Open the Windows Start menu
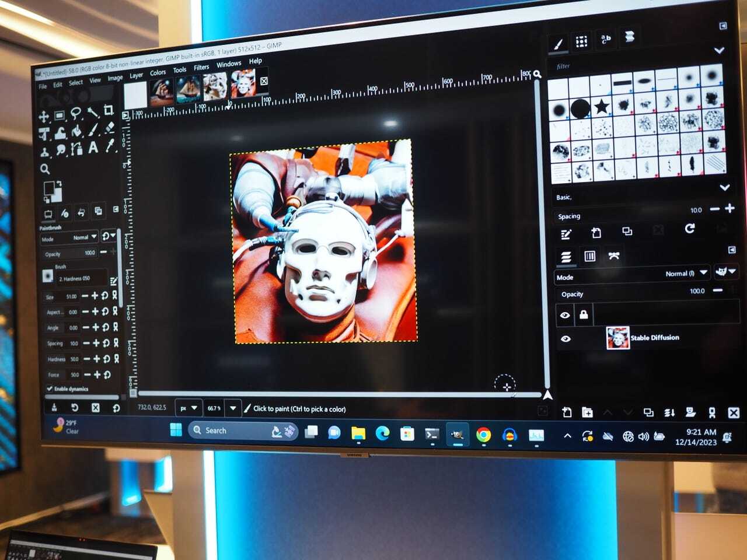 pos(176,430)
